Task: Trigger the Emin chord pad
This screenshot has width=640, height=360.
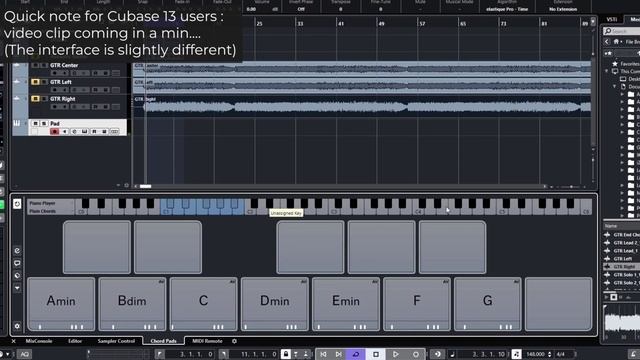Action: click(x=346, y=304)
